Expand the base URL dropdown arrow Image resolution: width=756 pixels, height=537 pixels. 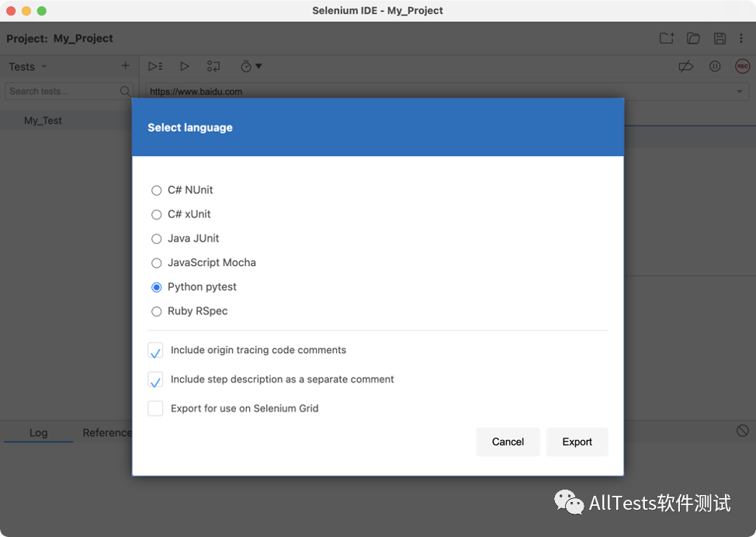tap(739, 91)
